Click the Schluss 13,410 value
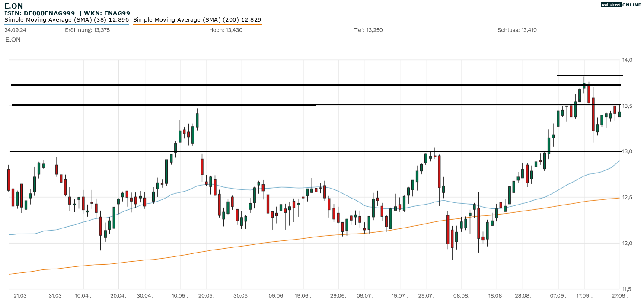The width and height of the screenshot is (644, 298). pyautogui.click(x=517, y=30)
